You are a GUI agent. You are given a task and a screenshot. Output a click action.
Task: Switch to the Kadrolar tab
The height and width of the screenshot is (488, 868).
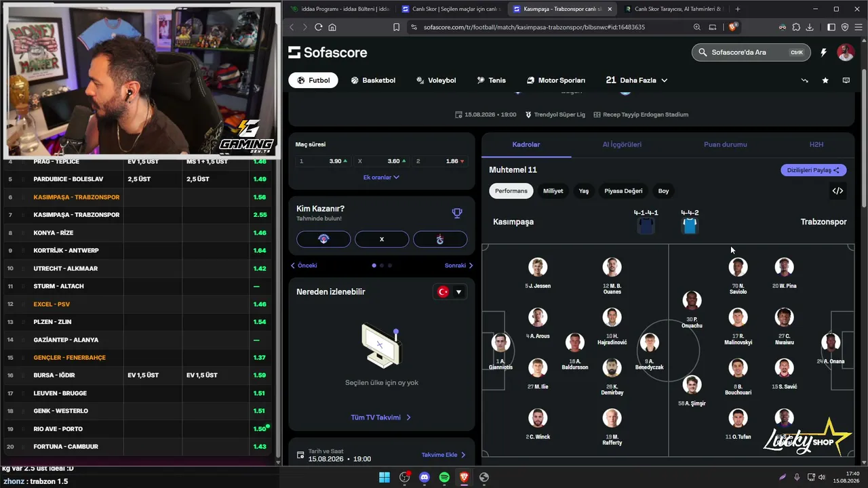click(x=526, y=144)
